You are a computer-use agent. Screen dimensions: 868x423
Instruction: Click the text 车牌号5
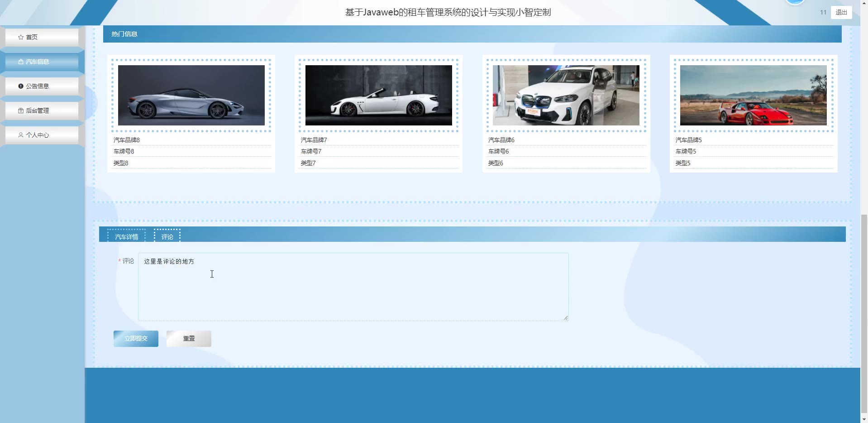686,151
